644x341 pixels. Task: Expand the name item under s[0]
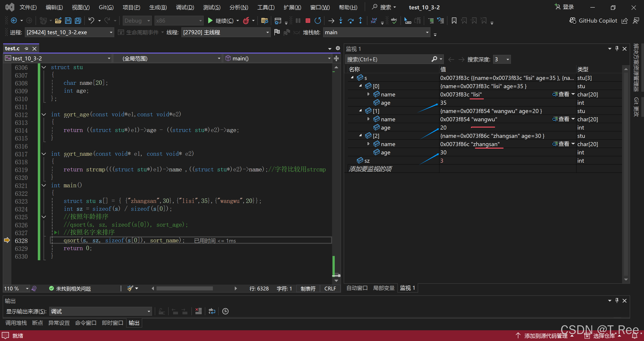(368, 94)
